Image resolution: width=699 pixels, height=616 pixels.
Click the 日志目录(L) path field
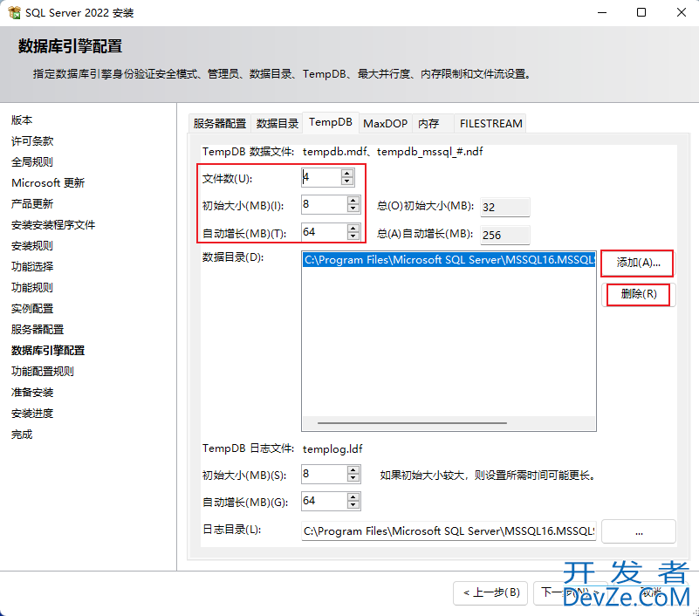pyautogui.click(x=449, y=530)
